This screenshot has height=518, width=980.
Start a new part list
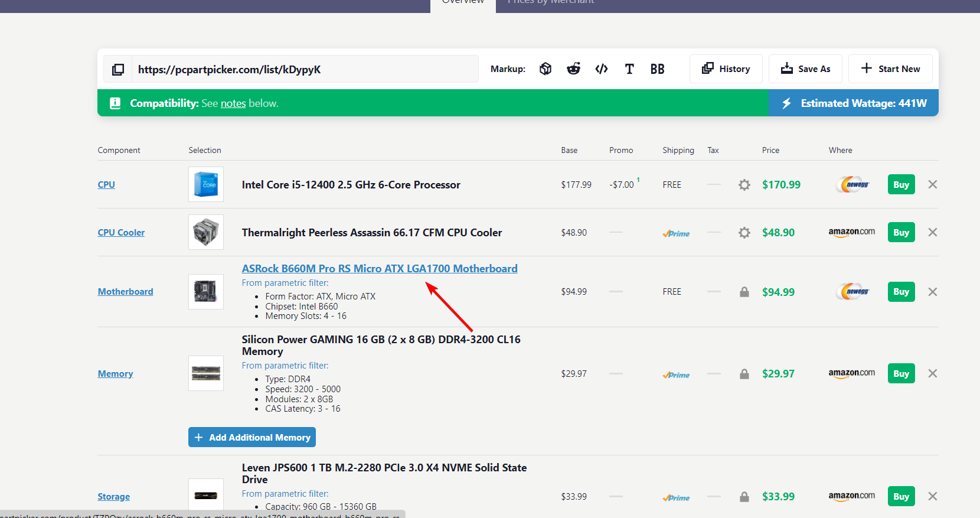[x=890, y=69]
